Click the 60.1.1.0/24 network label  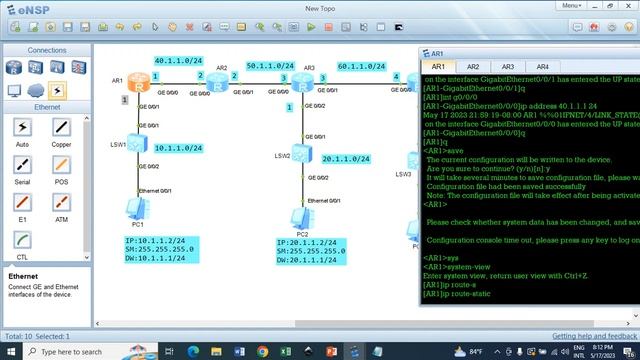[362, 66]
